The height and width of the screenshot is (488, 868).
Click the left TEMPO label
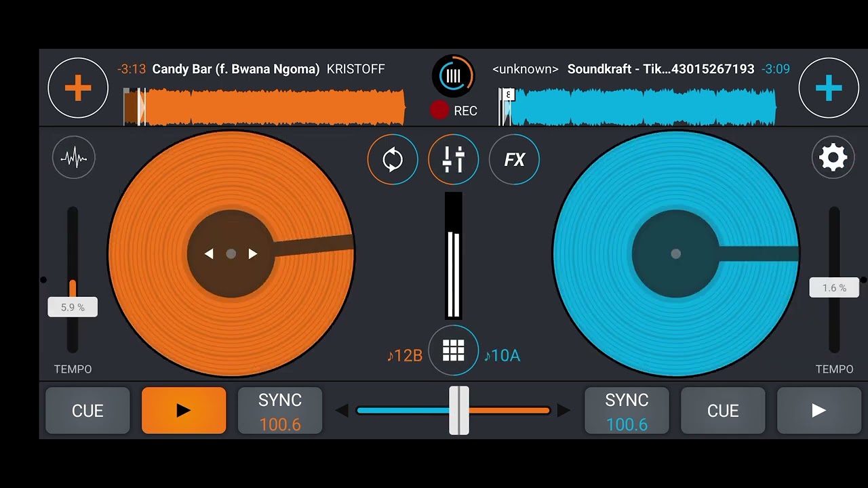(x=73, y=369)
